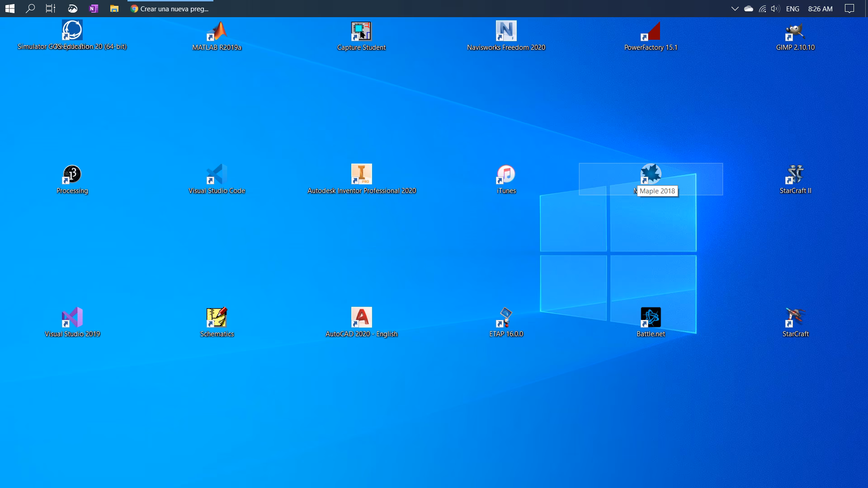Open File Explorer from the taskbar

pos(114,9)
